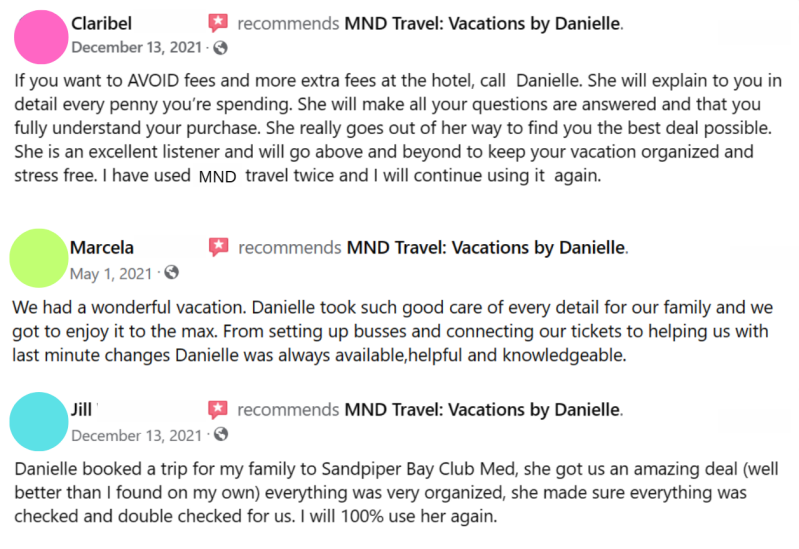
Task: Click the globe privacy icon on Jill's review
Action: [x=221, y=435]
